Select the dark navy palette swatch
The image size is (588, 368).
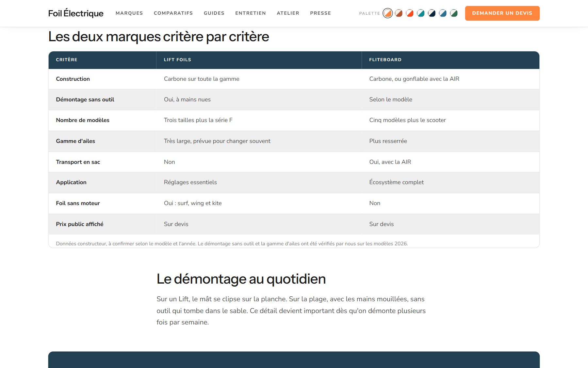pos(432,13)
